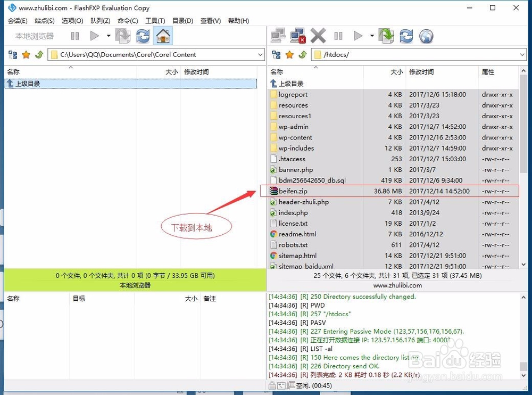The image size is (532, 395).
Task: Click the abort X icon in remote toolbar
Action: point(318,36)
